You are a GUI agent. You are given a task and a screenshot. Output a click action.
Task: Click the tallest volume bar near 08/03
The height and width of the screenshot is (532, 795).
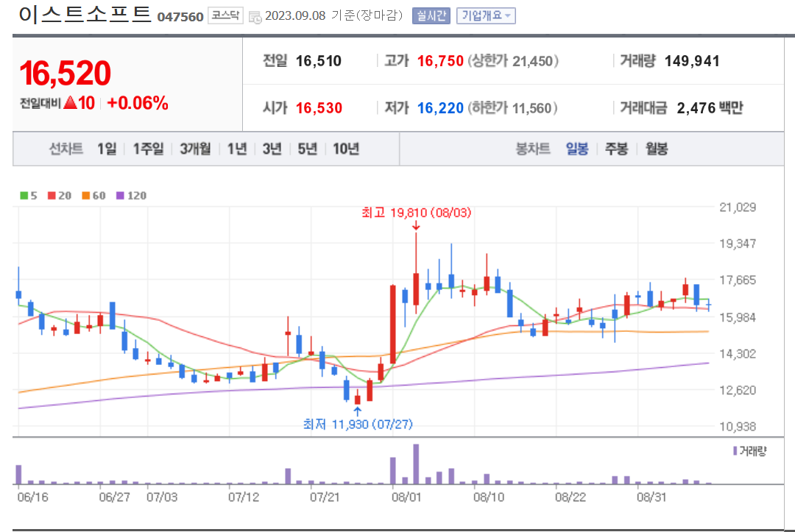416,464
